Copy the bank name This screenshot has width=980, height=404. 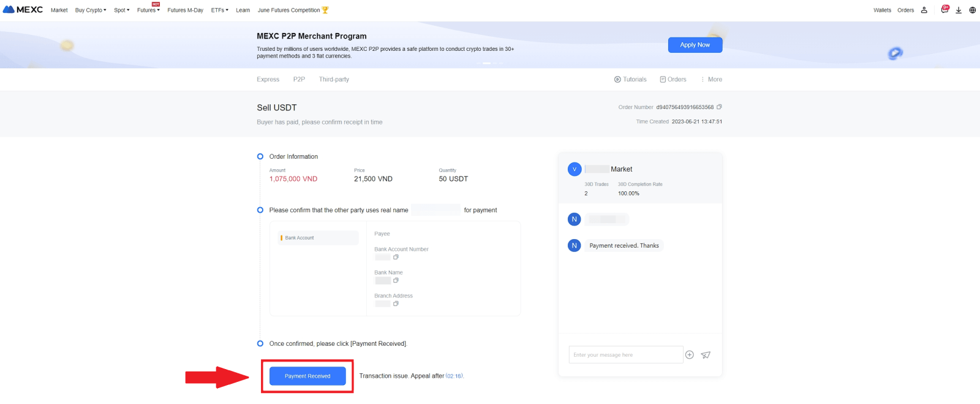click(396, 281)
